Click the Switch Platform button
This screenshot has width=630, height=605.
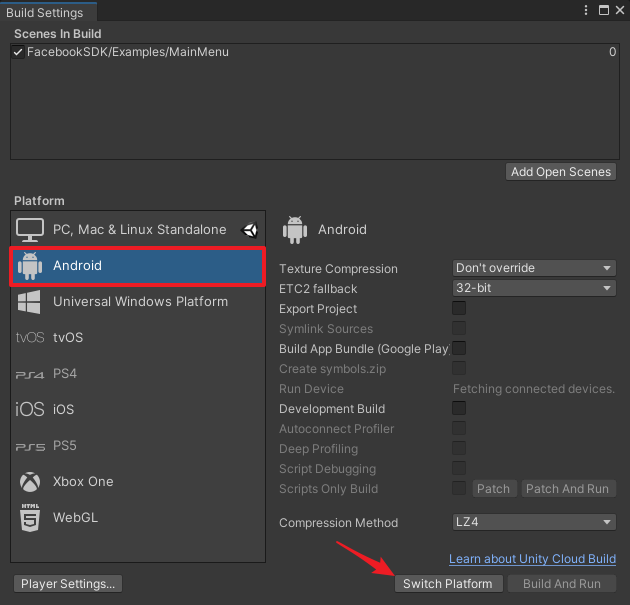[x=448, y=584]
